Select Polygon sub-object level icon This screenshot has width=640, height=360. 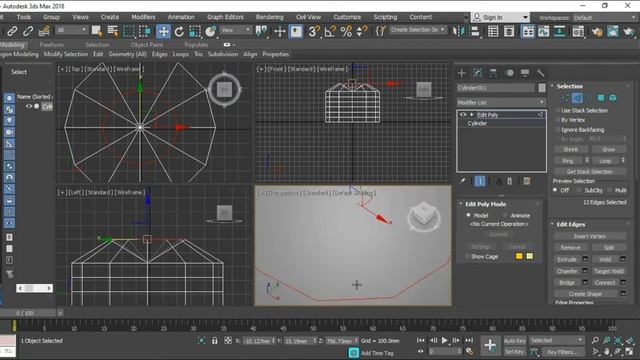(601, 98)
